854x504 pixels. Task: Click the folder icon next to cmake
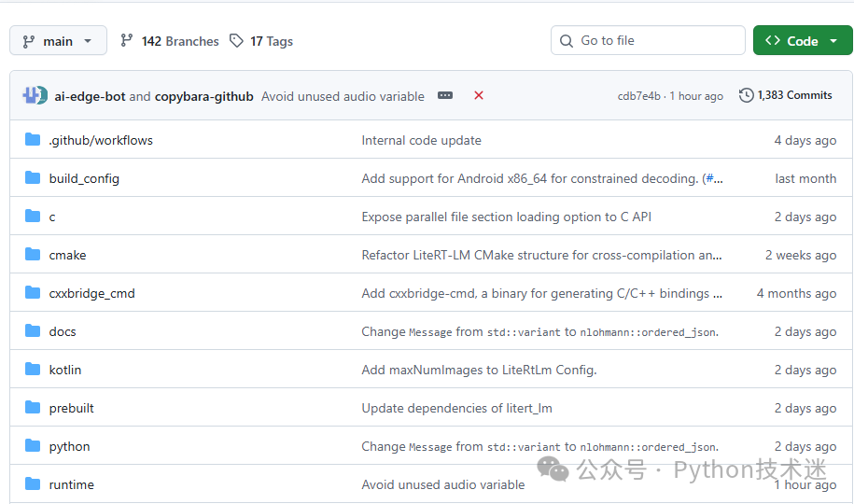pos(33,255)
